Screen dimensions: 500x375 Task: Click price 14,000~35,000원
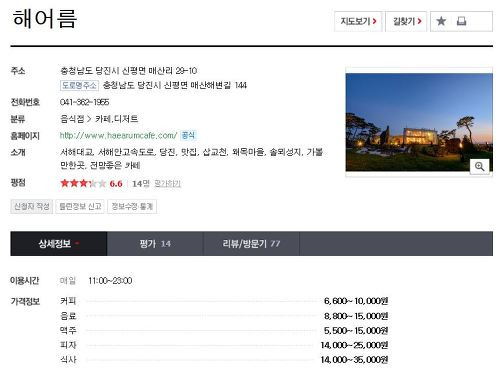pyautogui.click(x=354, y=360)
